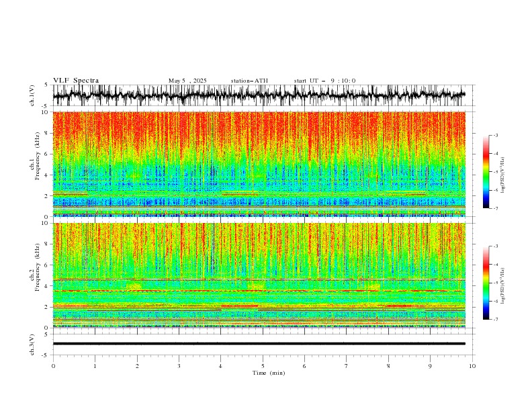Click the 'start UT = 9 :10: 0' text
The height and width of the screenshot is (411, 532).
pos(324,81)
